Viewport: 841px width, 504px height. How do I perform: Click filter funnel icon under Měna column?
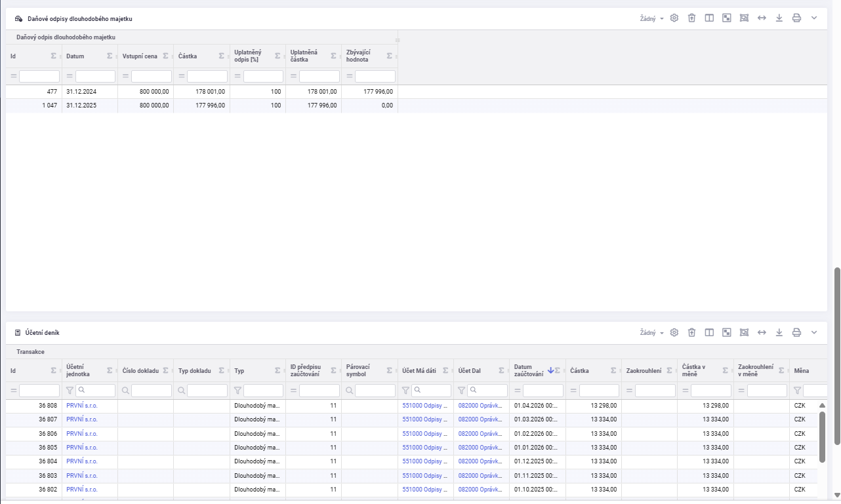(x=798, y=391)
